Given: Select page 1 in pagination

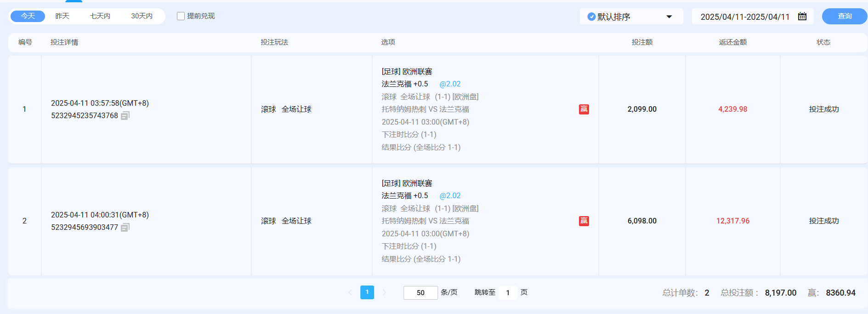Looking at the screenshot, I should [367, 292].
